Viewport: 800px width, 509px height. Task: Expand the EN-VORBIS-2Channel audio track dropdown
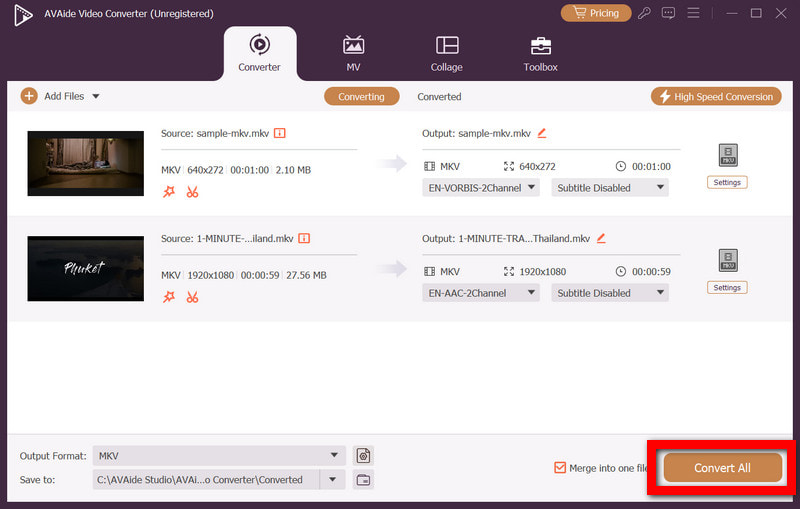point(481,188)
